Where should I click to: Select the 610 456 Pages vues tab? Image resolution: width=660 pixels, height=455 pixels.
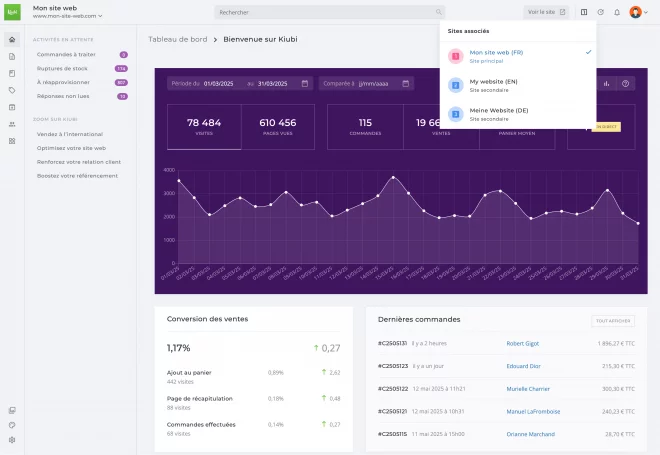[x=278, y=127]
